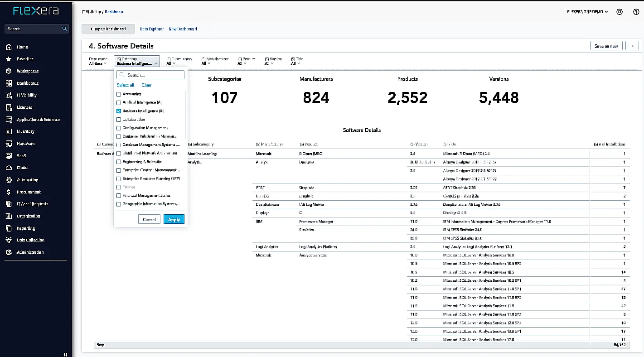Open the (S) Version filter dropdown
Viewport: 644px width, 357px height.
[x=273, y=61]
